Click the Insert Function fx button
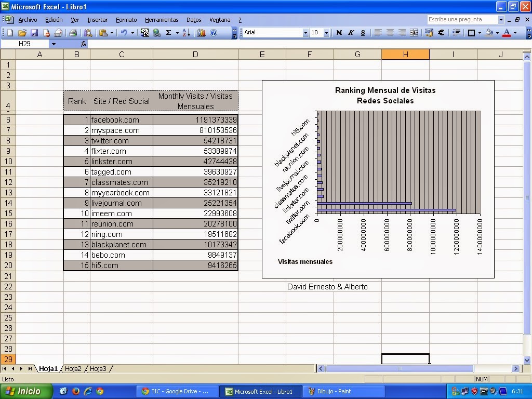Viewport: 532px width, 399px height. 84,44
